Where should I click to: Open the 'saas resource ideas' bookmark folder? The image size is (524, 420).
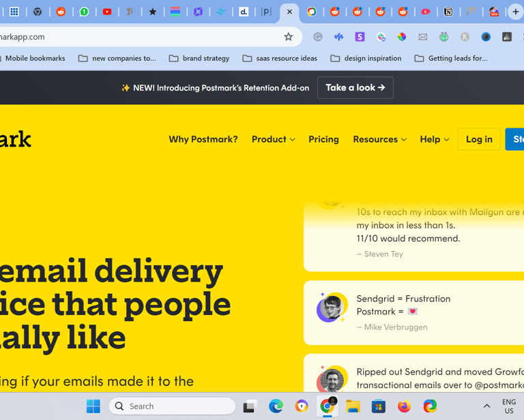click(280, 59)
